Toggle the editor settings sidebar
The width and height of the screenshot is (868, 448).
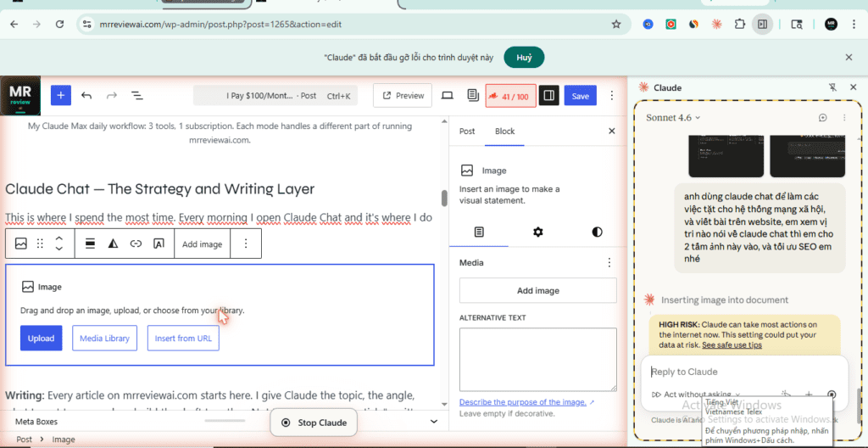[x=549, y=95]
